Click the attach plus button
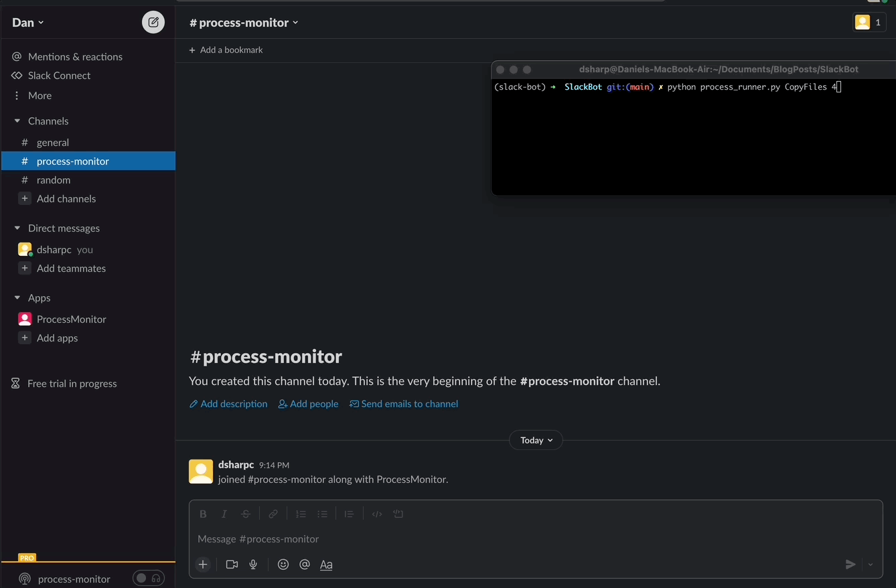This screenshot has height=588, width=896. (x=203, y=565)
